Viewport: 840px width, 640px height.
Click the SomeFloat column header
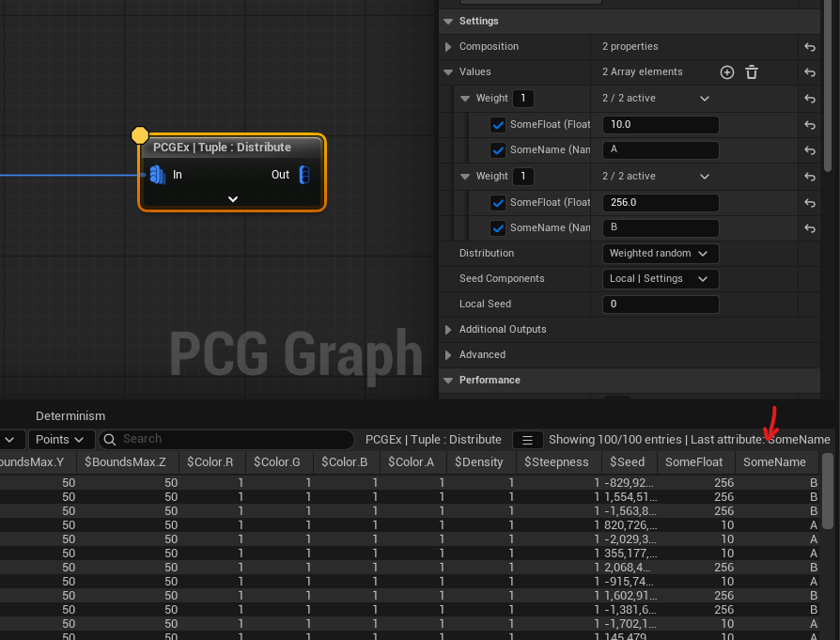(x=693, y=461)
